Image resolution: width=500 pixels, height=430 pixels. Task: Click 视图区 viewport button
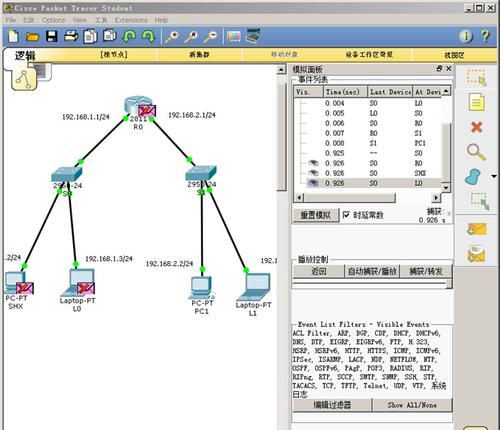pyautogui.click(x=454, y=55)
